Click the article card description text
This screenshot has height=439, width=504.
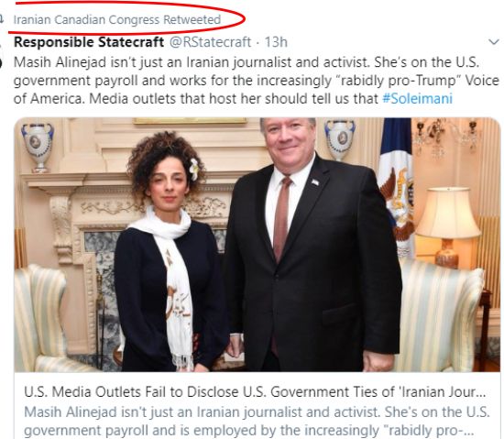click(x=257, y=421)
